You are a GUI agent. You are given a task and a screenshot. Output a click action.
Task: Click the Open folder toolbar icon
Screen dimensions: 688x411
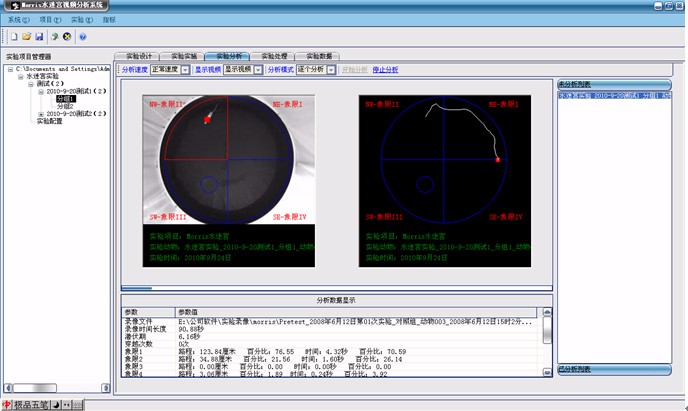pyautogui.click(x=27, y=37)
